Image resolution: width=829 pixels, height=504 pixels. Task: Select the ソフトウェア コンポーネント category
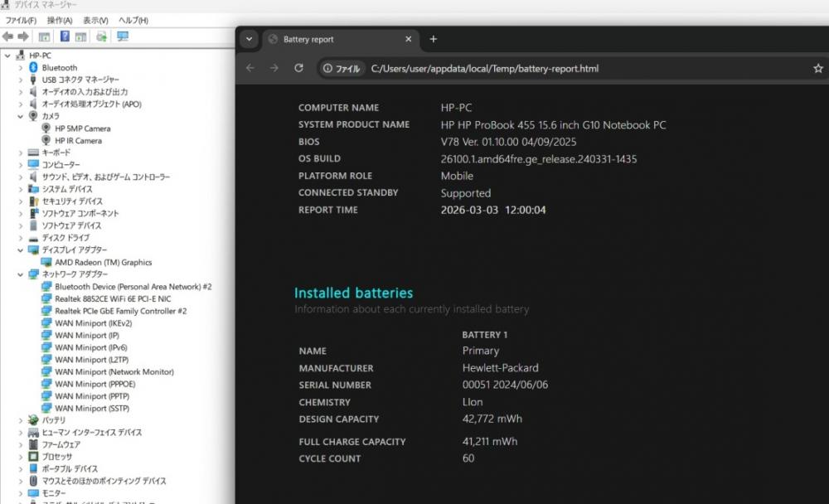click(80, 214)
